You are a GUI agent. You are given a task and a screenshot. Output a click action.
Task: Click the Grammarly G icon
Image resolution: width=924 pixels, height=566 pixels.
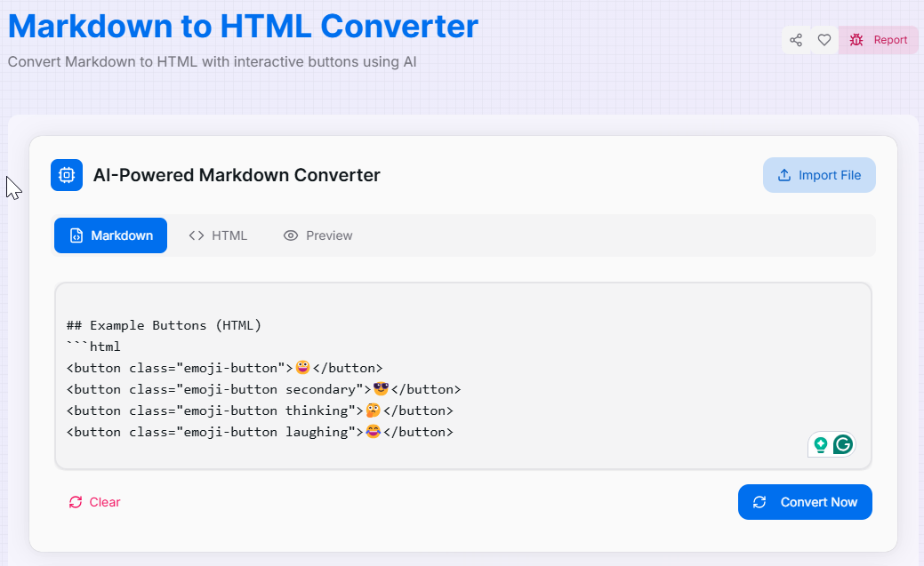pos(842,444)
